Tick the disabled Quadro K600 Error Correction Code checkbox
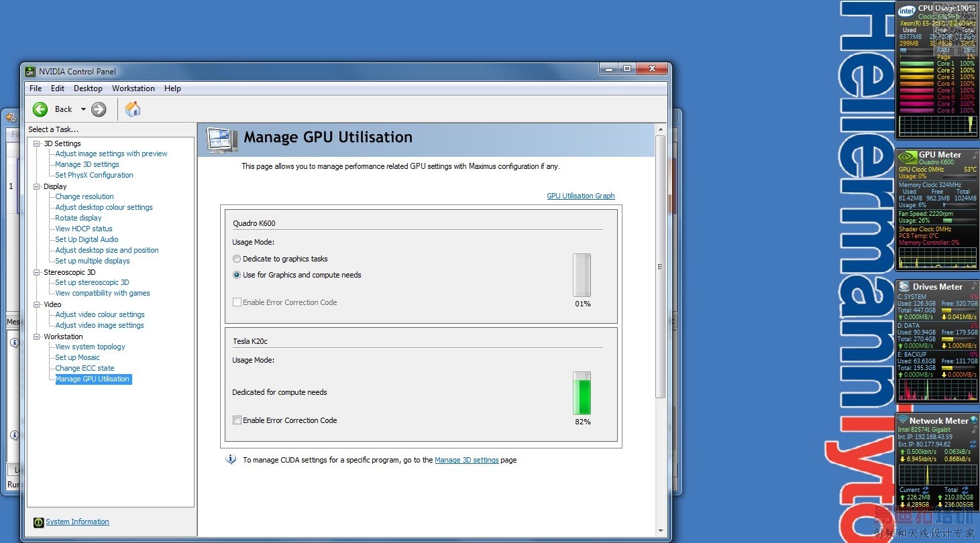 [x=237, y=302]
